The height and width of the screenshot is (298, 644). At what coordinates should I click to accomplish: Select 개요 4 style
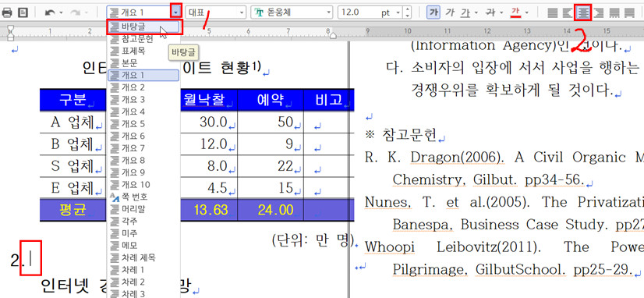coord(143,112)
